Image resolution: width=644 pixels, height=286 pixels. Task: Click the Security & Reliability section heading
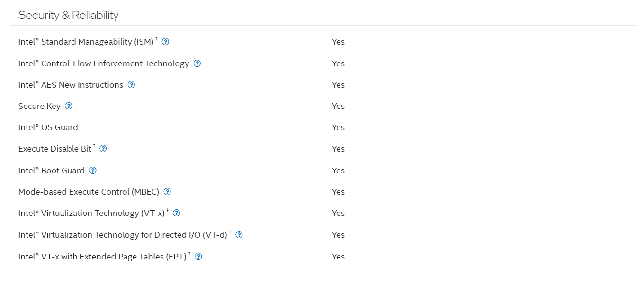[68, 15]
